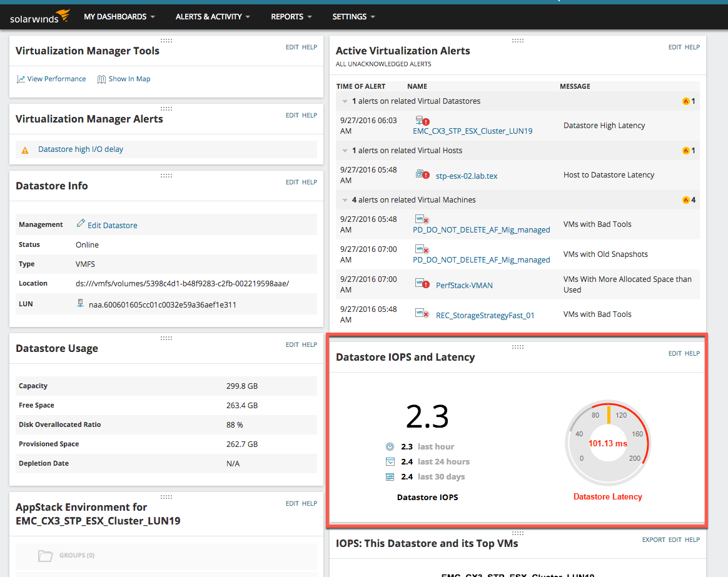Open the Alerts & Activity menu

[x=213, y=17]
